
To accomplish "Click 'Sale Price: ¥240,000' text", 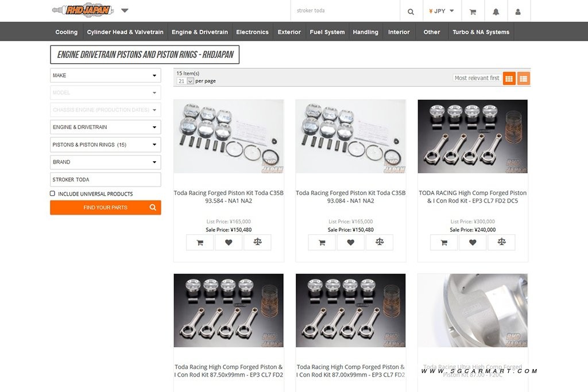I will point(473,230).
